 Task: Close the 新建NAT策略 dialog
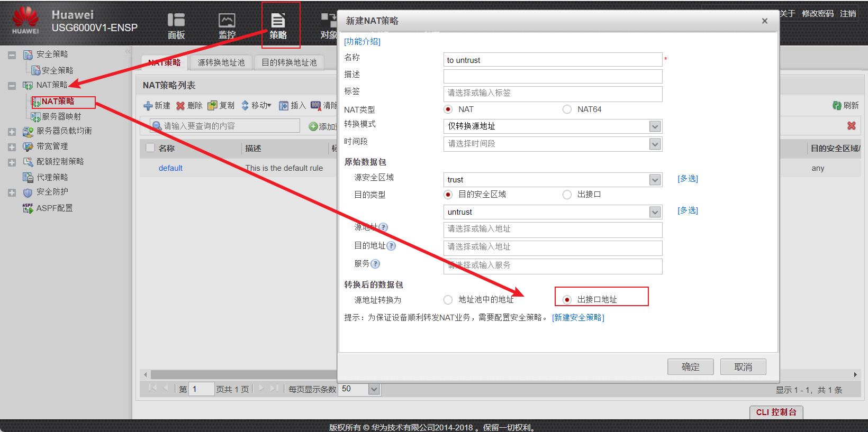pos(764,21)
